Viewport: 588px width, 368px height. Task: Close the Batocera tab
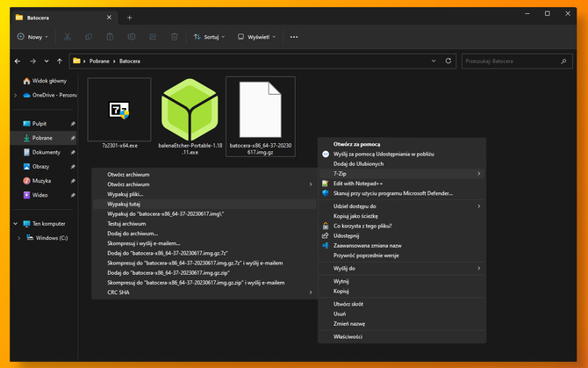click(x=109, y=18)
